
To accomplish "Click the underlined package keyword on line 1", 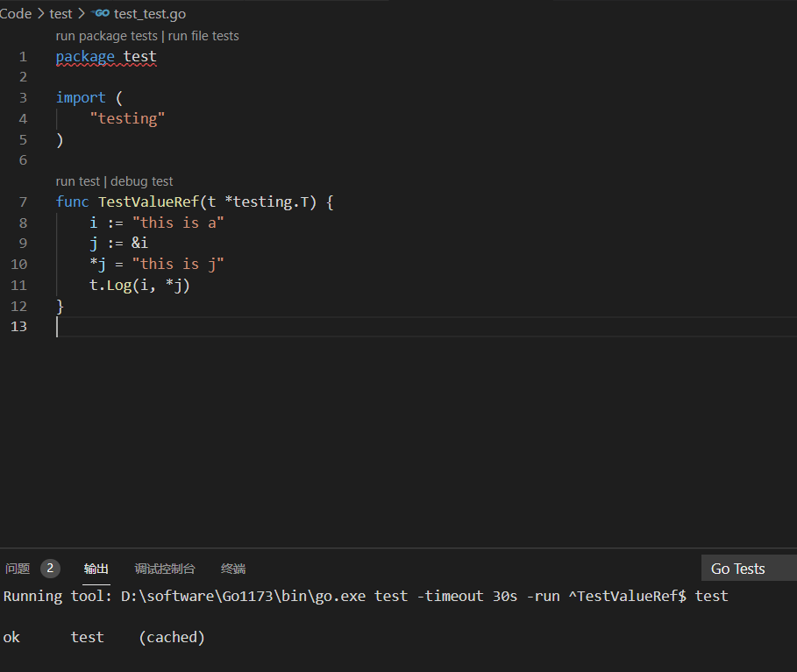I will pos(85,57).
